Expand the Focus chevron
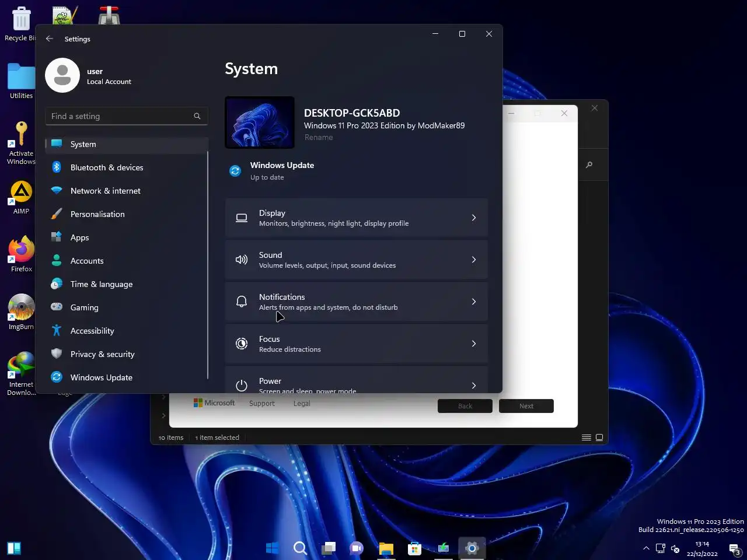747x560 pixels. tap(474, 344)
